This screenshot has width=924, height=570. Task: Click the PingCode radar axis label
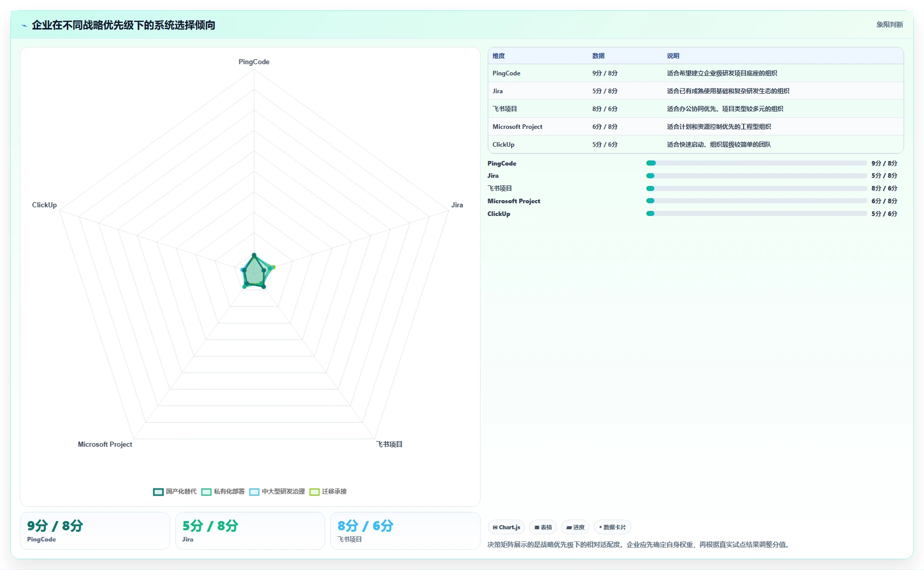[254, 62]
